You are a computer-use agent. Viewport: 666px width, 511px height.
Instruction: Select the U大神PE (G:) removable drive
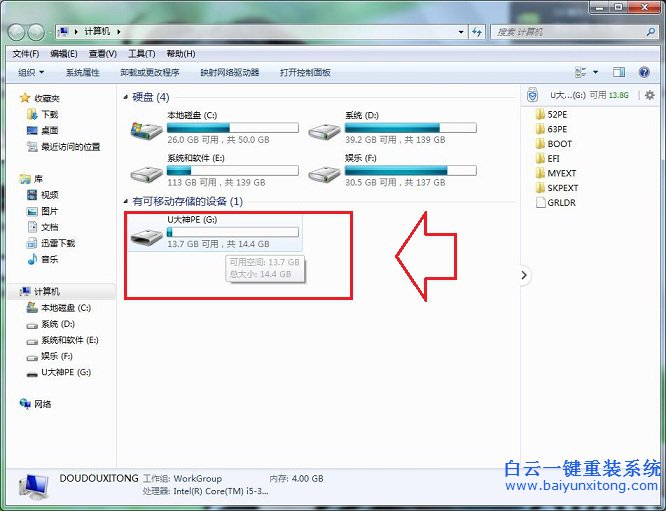click(x=146, y=236)
